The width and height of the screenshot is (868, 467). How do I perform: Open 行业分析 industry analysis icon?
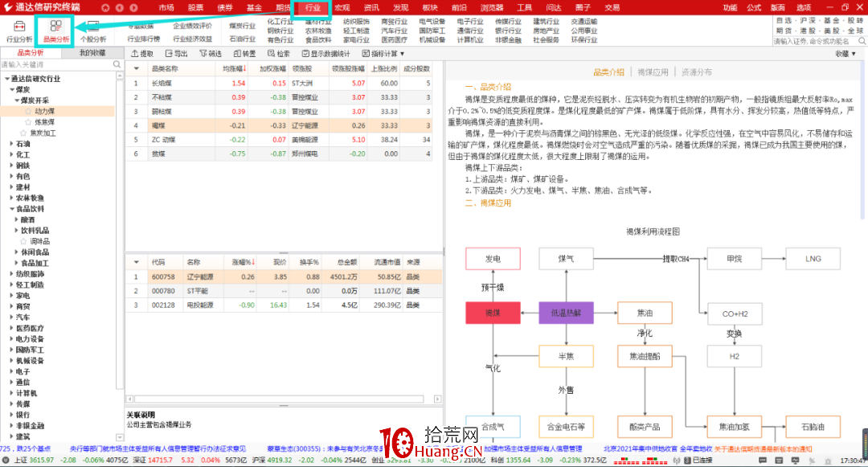point(19,31)
